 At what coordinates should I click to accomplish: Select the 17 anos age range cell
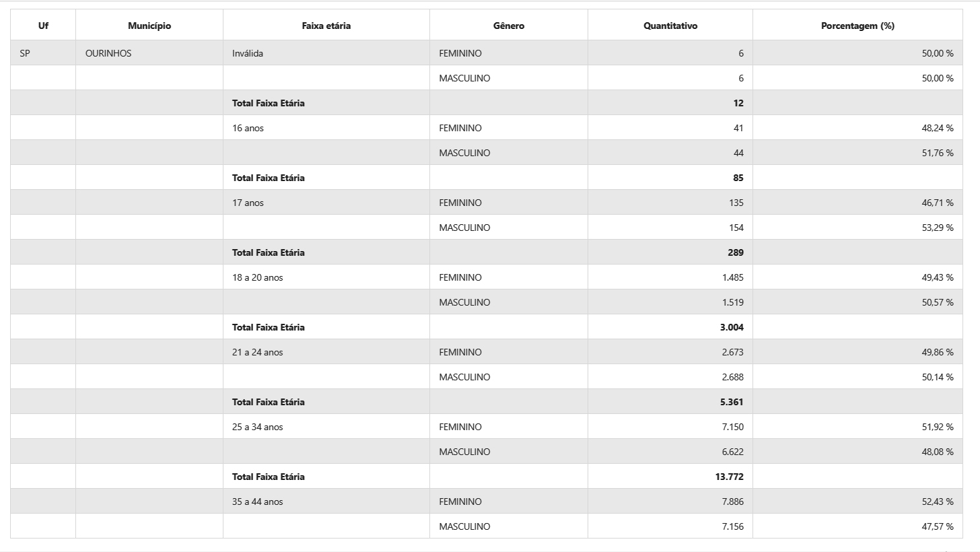[248, 203]
